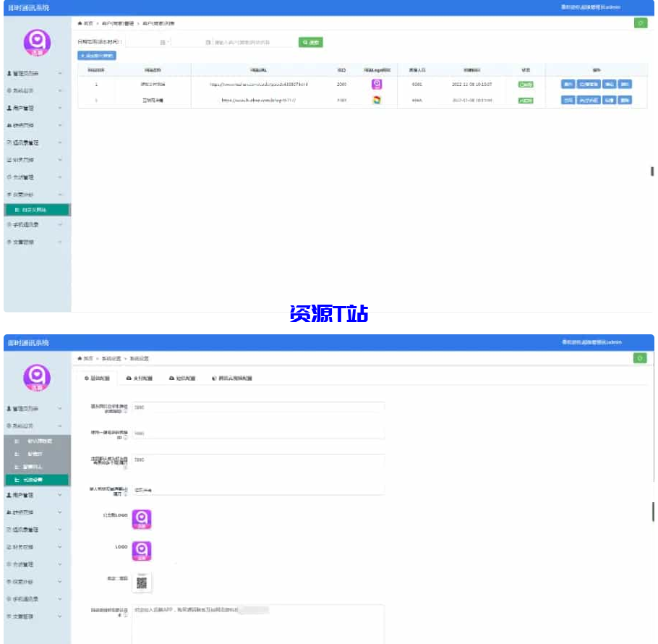Click the green refresh icon on the website list page

tap(641, 23)
